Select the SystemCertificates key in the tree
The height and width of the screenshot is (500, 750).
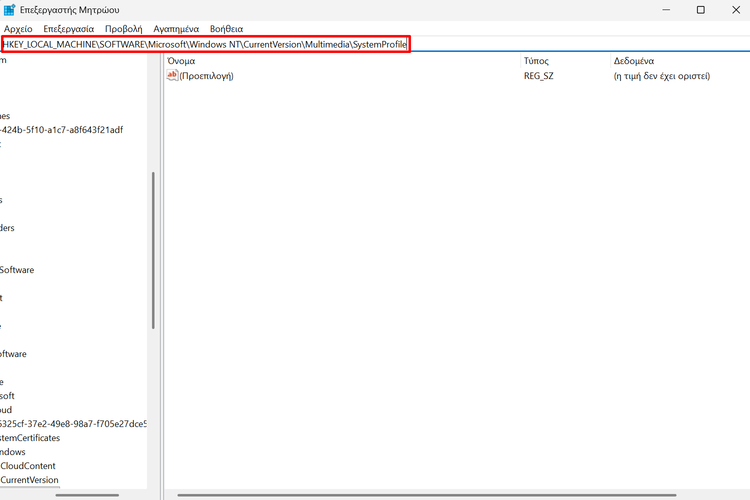tap(30, 438)
